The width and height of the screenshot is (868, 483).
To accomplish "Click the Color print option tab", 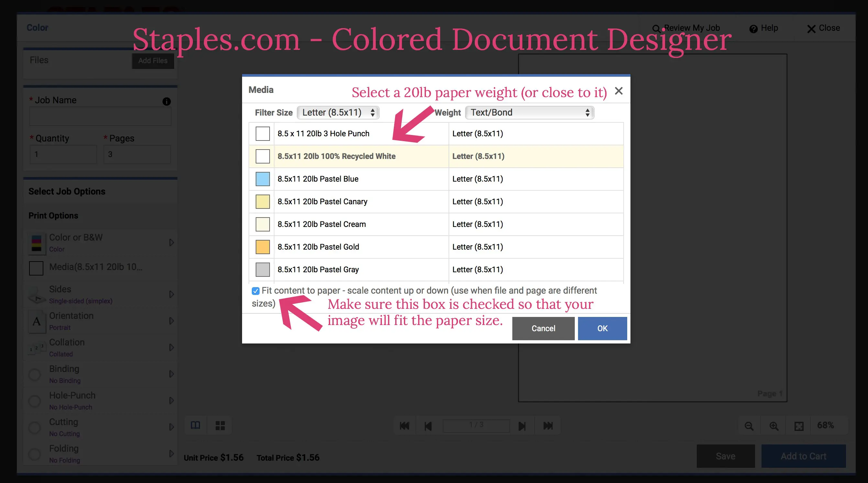I will 101,242.
